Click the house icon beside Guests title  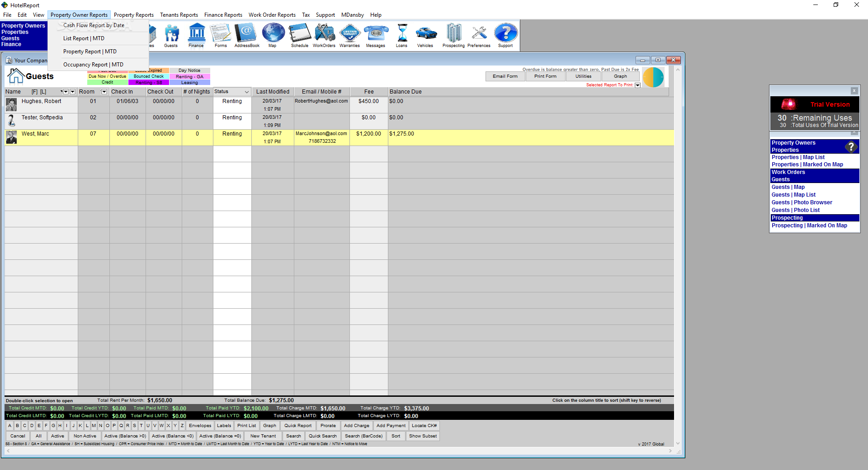click(16, 76)
